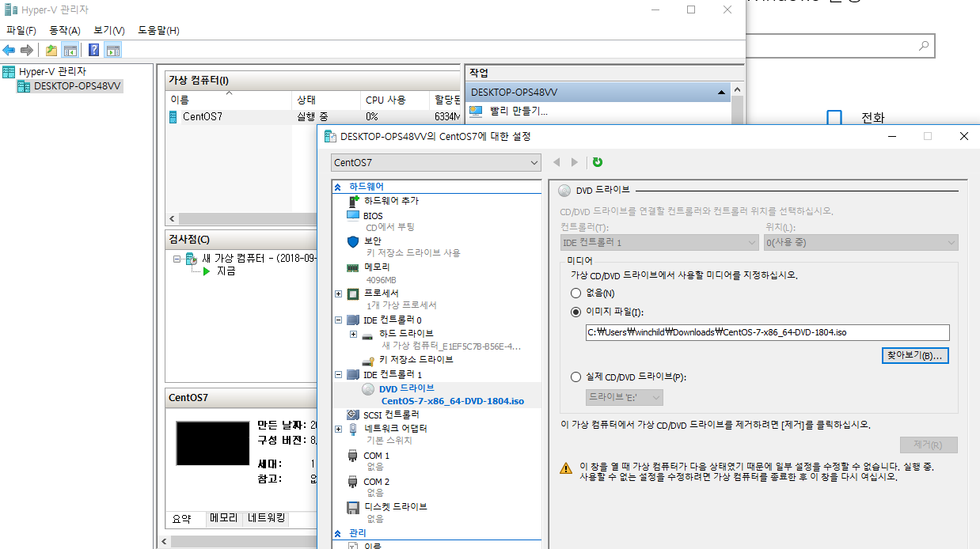Viewport: 980px width, 549px height.
Task: Open BIOS settings item
Action: (373, 215)
